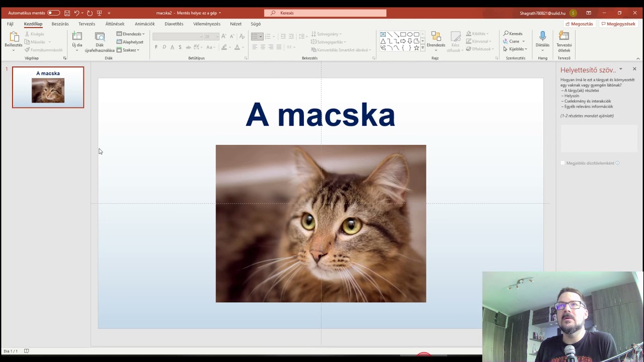Select the rectangle shape in gallery
Screen dimensions: 644x362
tap(403, 35)
